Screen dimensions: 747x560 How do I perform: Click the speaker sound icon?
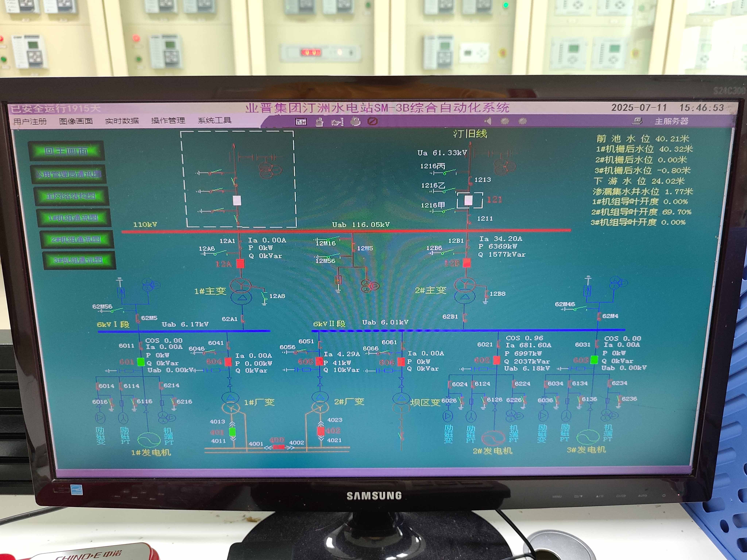488,121
